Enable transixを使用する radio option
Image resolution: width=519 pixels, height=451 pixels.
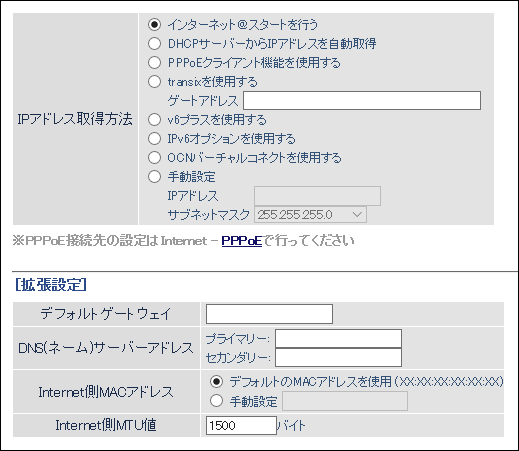tap(154, 82)
